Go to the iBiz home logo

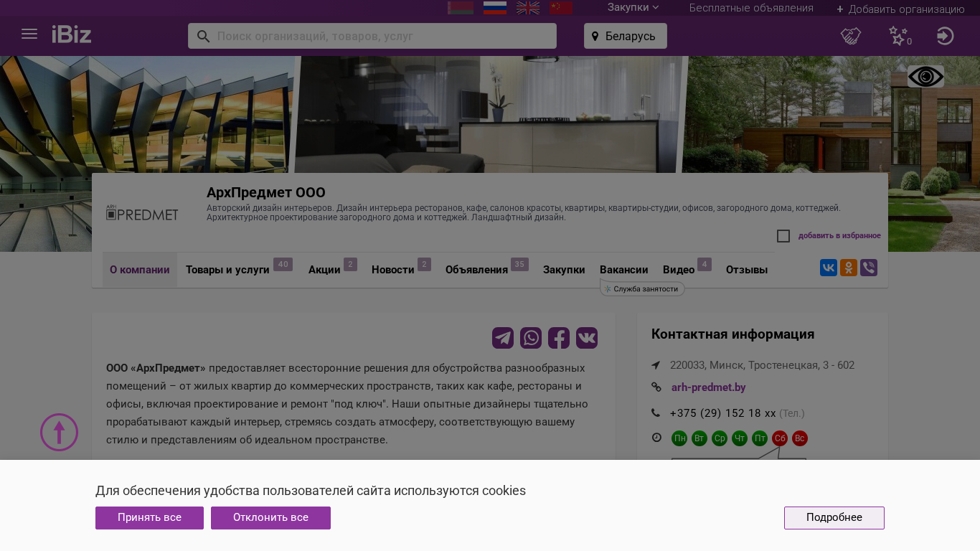[x=72, y=34]
